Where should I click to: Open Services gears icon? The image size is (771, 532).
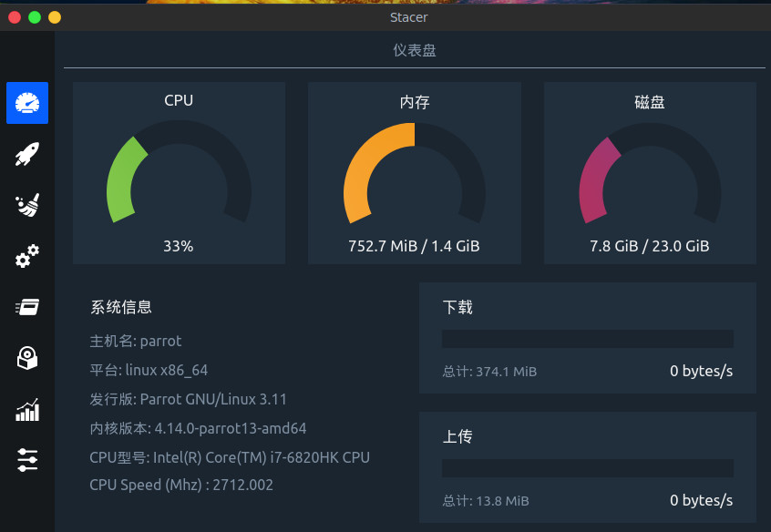tap(27, 256)
